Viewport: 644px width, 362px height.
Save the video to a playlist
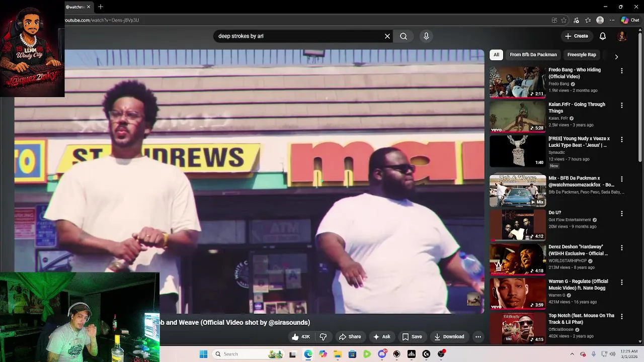(412, 337)
